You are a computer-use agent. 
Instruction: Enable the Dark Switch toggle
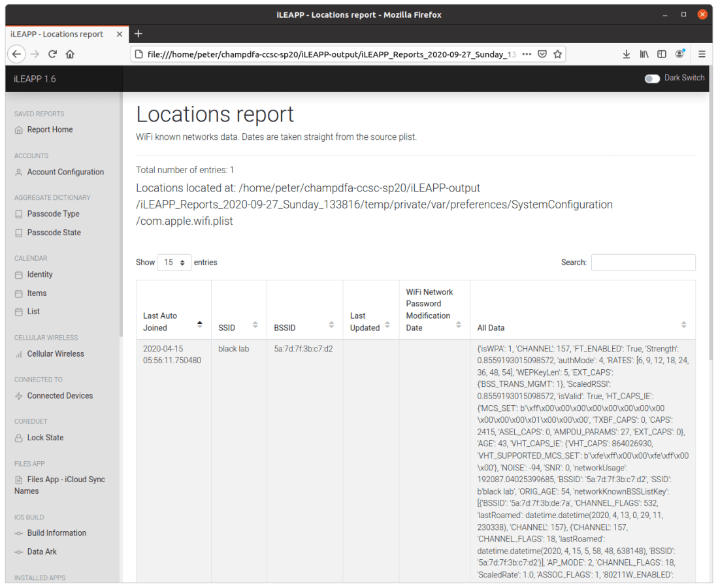[652, 78]
